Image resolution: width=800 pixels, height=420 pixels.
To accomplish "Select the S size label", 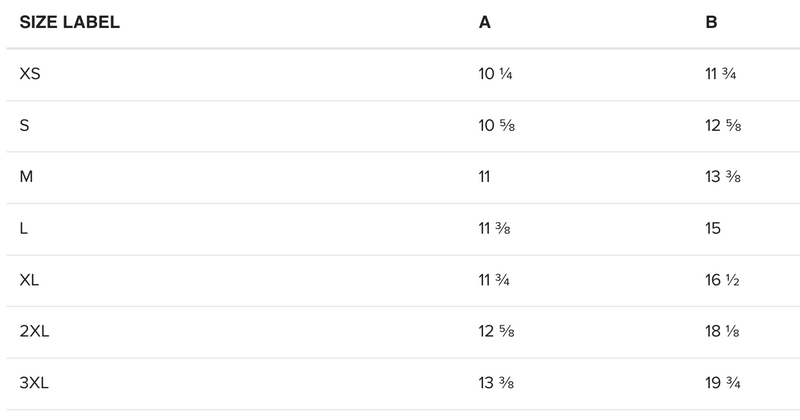I will point(25,126).
